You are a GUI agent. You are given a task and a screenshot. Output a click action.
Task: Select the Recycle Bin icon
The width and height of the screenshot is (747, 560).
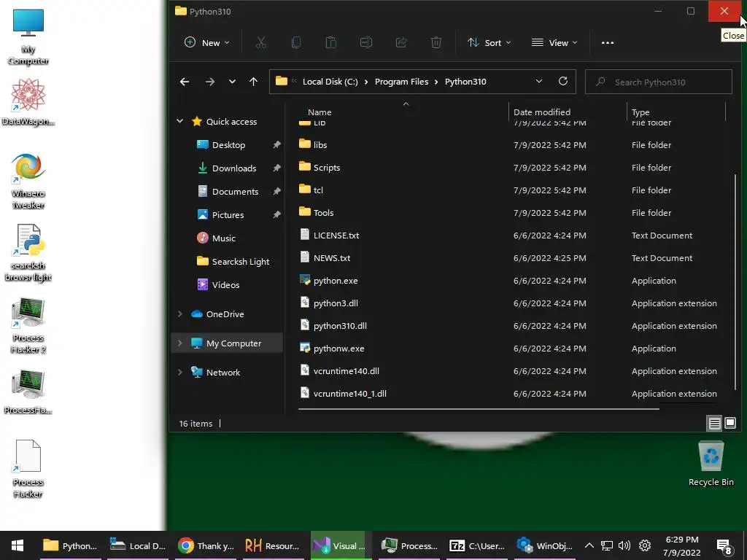point(711,463)
